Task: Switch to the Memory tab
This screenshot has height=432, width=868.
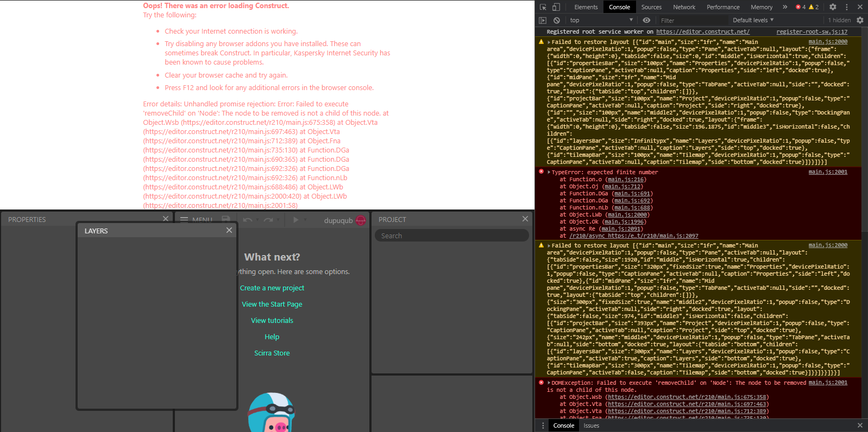Action: (762, 7)
